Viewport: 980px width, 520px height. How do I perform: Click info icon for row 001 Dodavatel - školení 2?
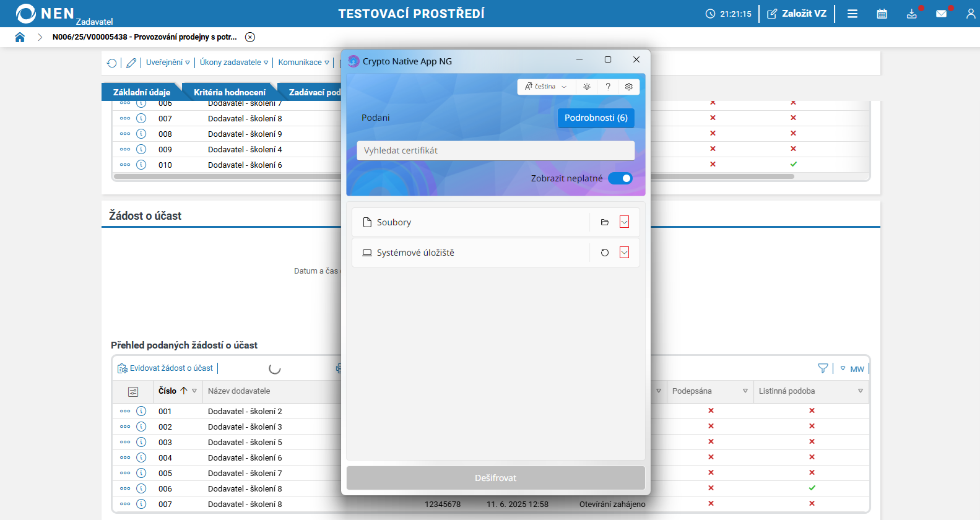[x=141, y=411]
